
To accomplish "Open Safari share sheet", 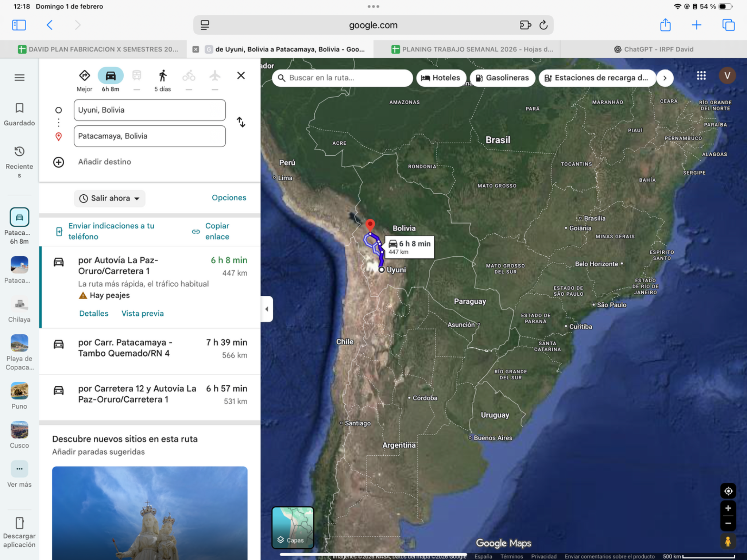I will tap(665, 25).
